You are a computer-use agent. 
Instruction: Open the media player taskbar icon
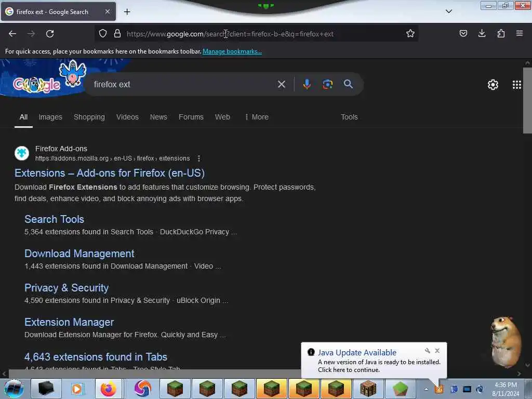[x=77, y=389]
